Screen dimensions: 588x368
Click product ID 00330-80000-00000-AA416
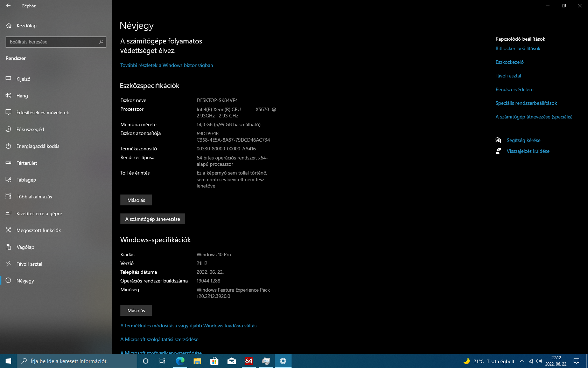226,149
